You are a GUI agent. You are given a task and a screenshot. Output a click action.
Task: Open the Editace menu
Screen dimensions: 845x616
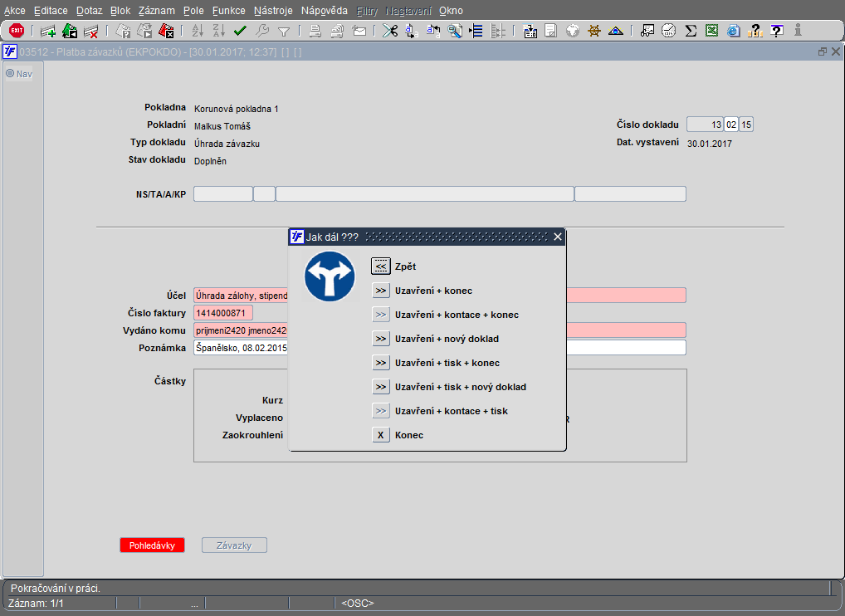[x=51, y=10]
